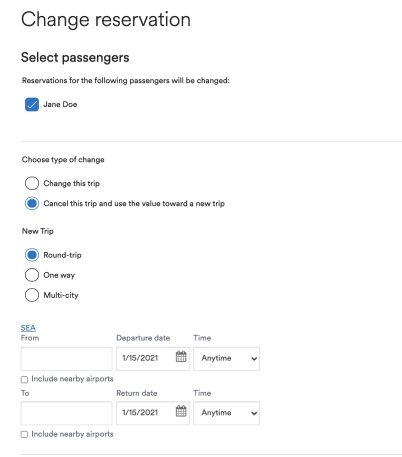Focus the From airport input field
Image resolution: width=402 pixels, height=457 pixels.
click(x=66, y=359)
